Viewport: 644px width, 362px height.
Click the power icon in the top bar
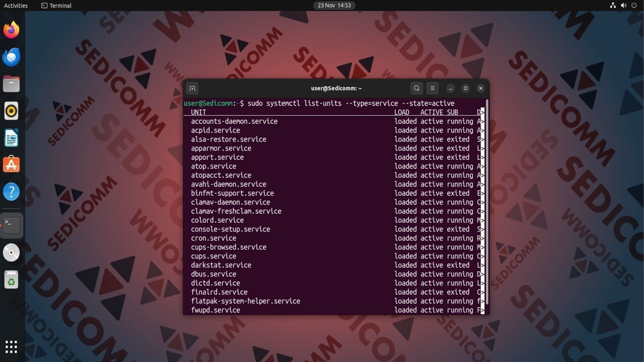coord(634,5)
